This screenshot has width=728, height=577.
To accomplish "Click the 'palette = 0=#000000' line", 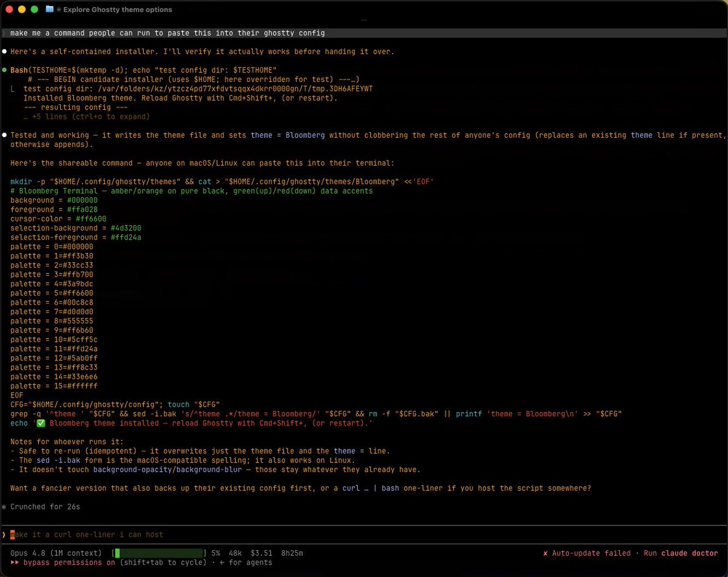I will pyautogui.click(x=52, y=247).
